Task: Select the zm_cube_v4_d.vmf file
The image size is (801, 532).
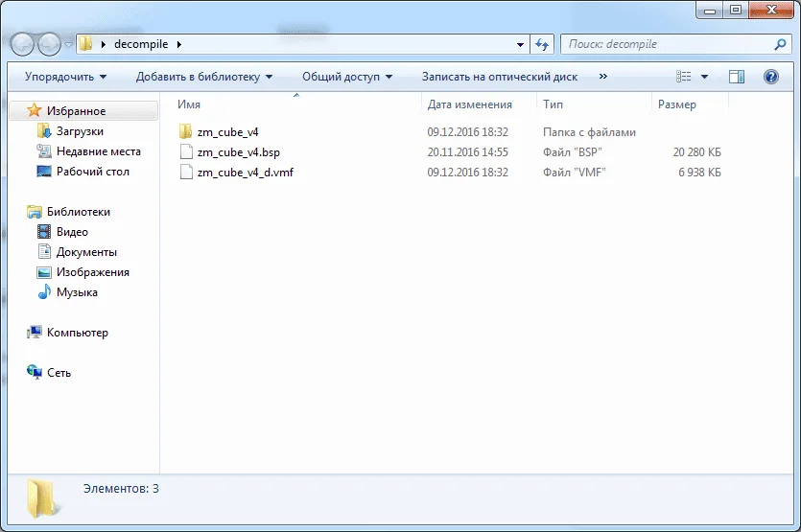Action: (x=245, y=173)
